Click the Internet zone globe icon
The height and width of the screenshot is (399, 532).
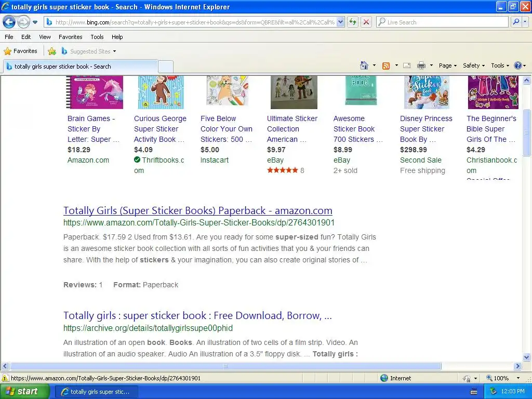(384, 378)
